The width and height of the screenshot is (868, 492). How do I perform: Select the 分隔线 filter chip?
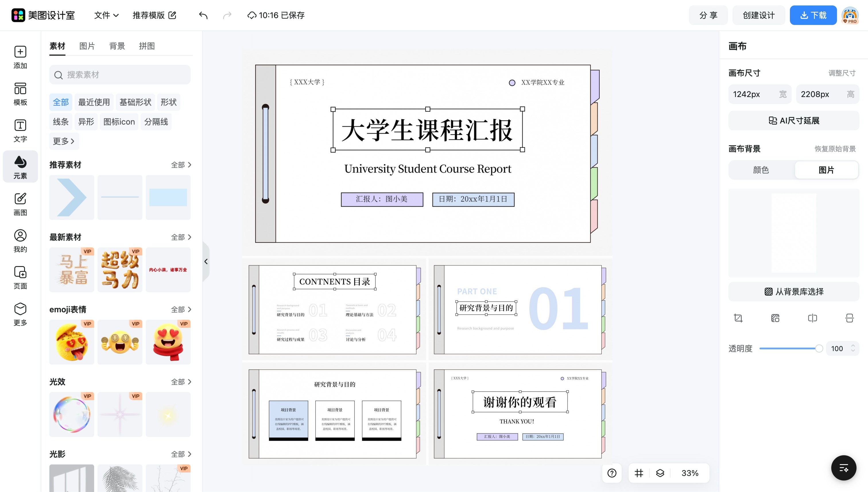(156, 122)
